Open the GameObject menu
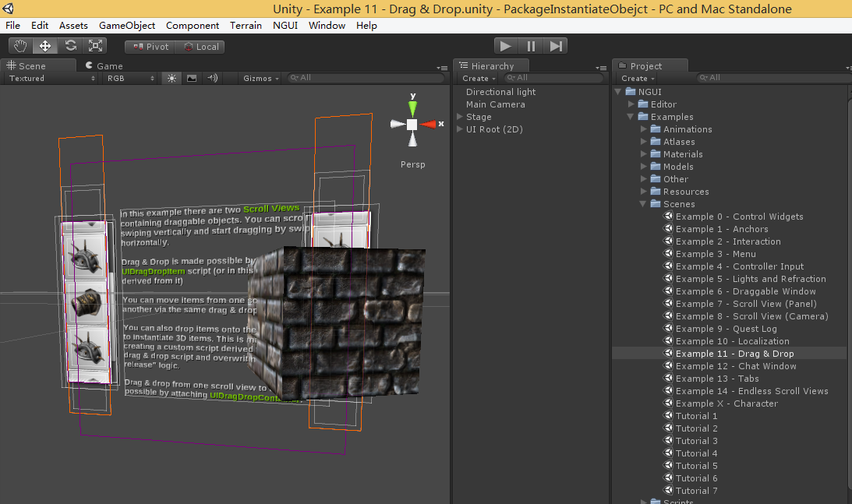This screenshot has width=852, height=504. pos(127,26)
